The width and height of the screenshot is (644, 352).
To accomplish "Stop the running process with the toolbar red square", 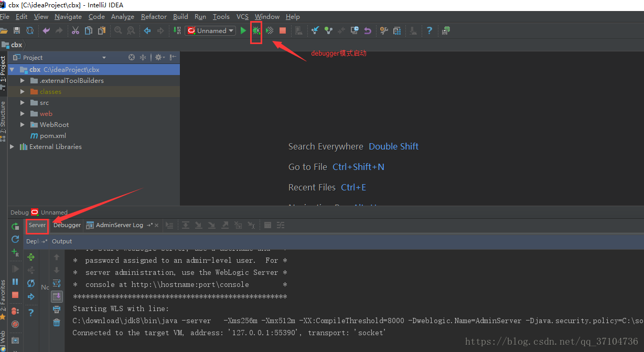I will tap(283, 30).
